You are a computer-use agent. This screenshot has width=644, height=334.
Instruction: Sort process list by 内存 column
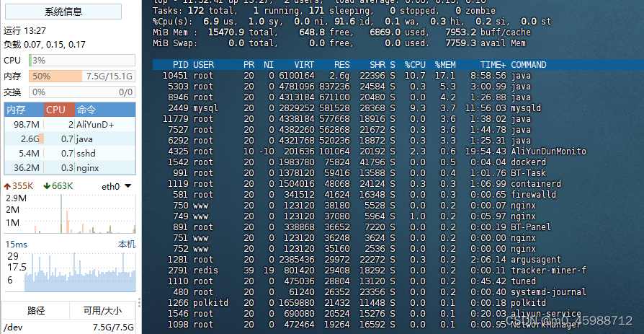[24, 110]
